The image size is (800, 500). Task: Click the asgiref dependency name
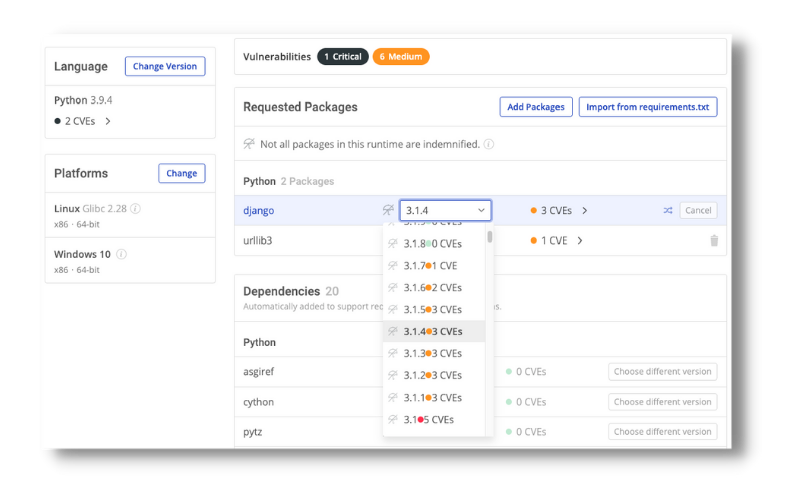tap(259, 372)
